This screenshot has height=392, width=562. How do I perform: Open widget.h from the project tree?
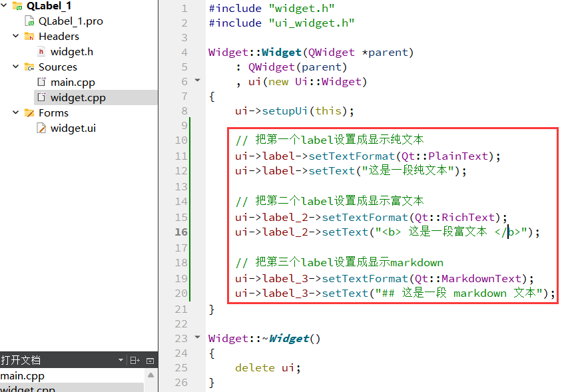pyautogui.click(x=72, y=52)
